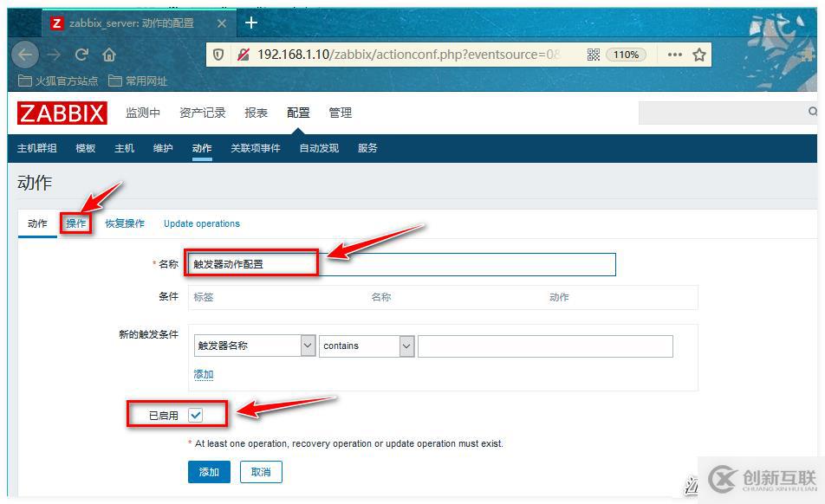Click the browser forward arrow button
Screen dimensions: 825x504
coord(54,55)
